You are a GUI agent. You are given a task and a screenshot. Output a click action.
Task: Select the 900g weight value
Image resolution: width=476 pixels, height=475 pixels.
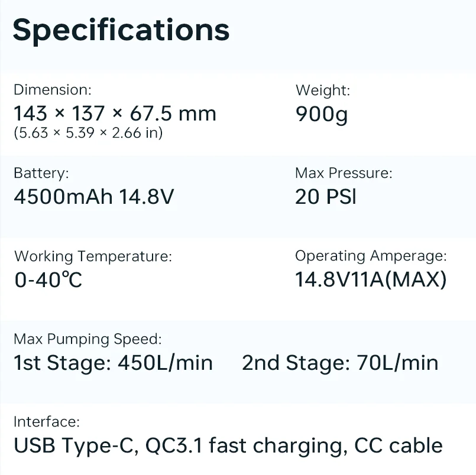pyautogui.click(x=321, y=113)
